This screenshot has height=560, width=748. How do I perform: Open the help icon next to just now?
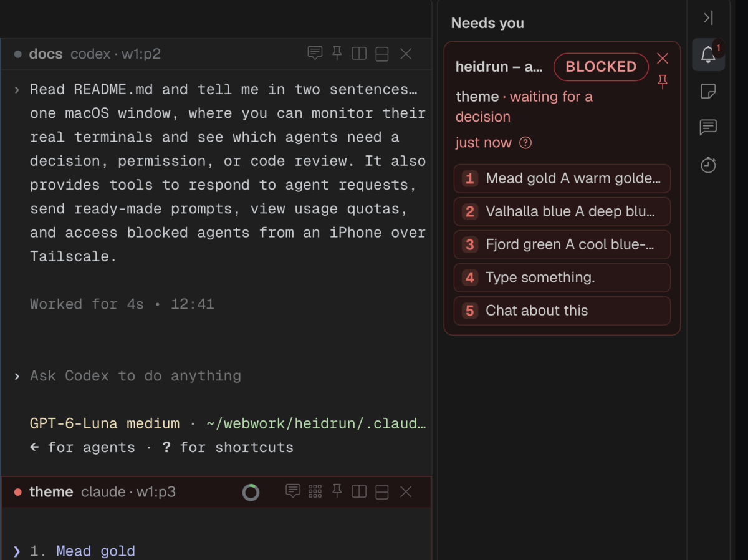(525, 143)
